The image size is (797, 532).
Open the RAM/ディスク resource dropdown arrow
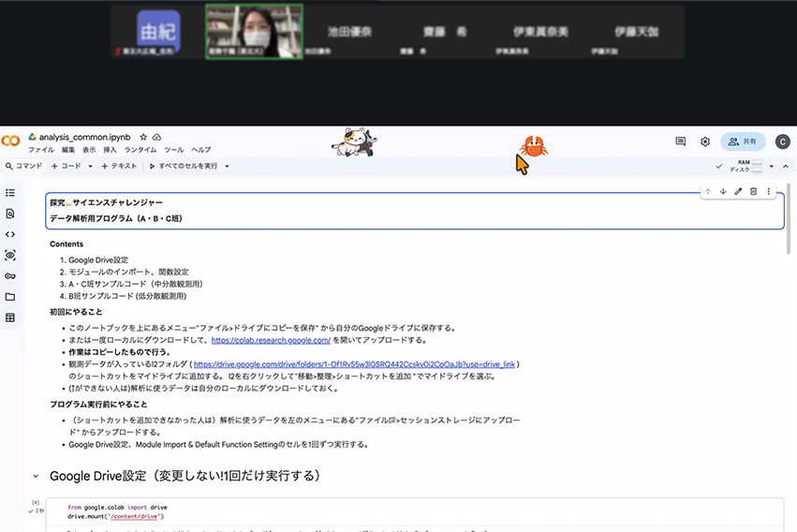click(x=771, y=167)
